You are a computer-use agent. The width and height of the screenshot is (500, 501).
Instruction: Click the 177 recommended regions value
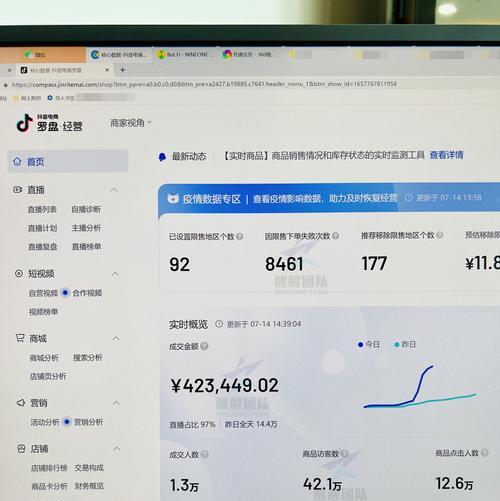pos(374,263)
